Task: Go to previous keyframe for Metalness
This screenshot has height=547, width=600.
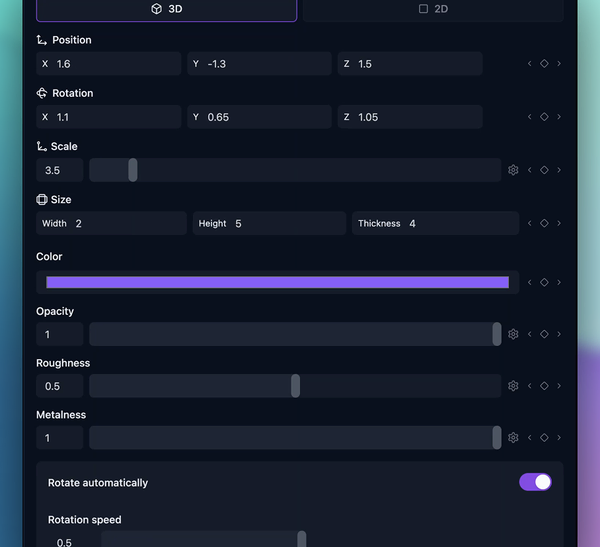Action: [x=530, y=437]
